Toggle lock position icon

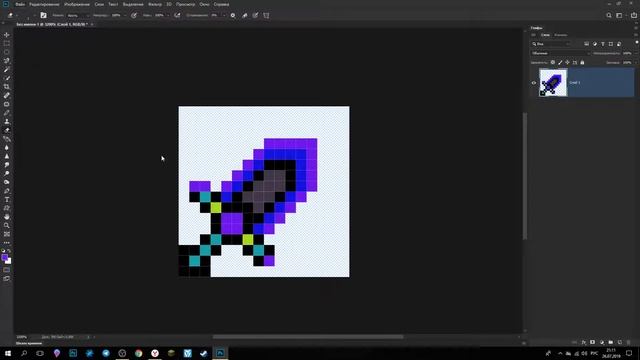coord(567,62)
